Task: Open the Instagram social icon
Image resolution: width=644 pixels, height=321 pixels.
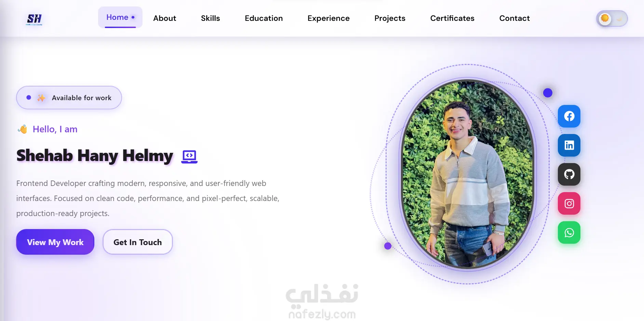Action: click(569, 203)
